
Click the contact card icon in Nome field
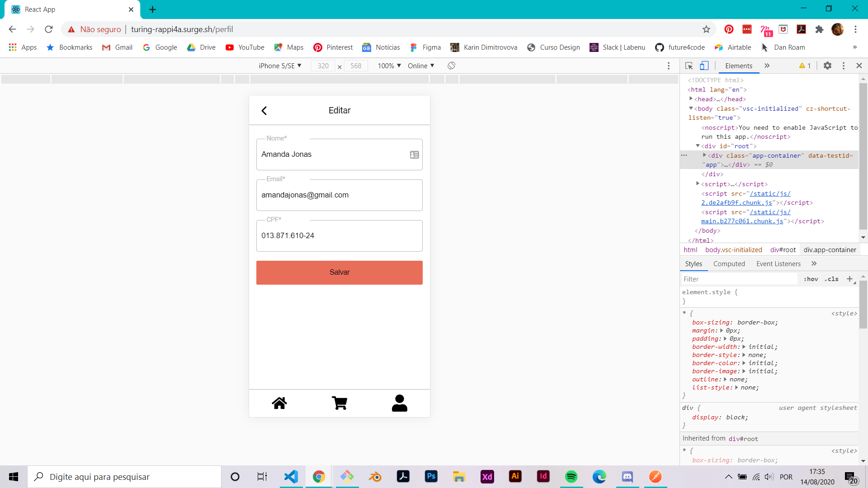coord(414,155)
